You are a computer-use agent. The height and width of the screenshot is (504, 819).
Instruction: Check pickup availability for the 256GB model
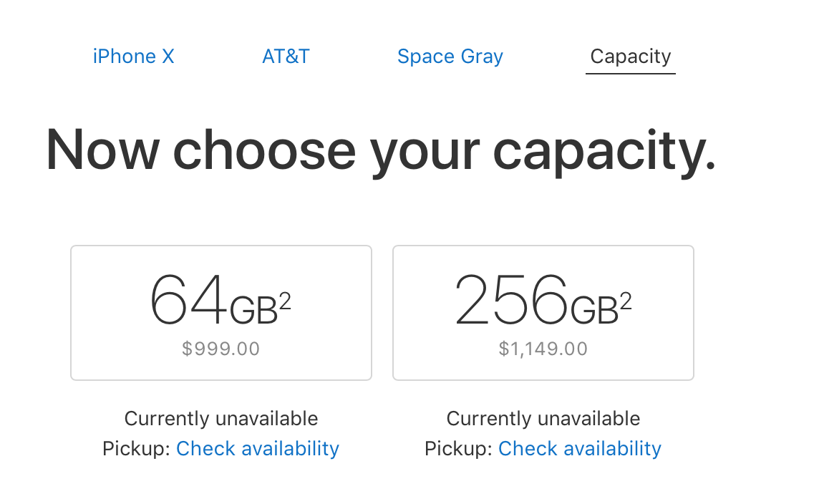point(580,449)
